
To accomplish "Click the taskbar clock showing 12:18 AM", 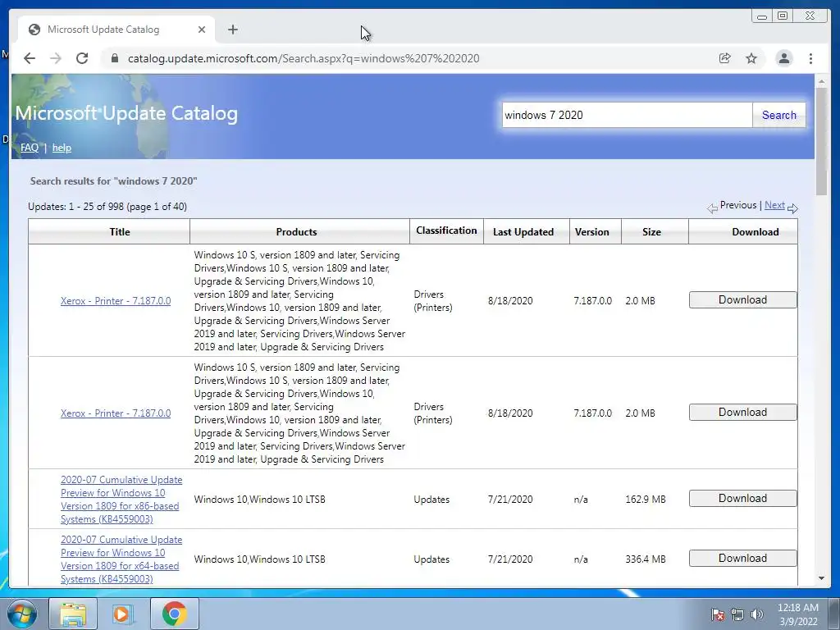I will (797, 614).
